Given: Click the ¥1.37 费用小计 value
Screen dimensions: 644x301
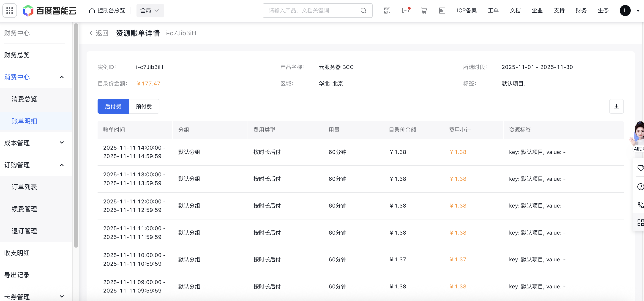Looking at the screenshot, I should click(x=458, y=260).
